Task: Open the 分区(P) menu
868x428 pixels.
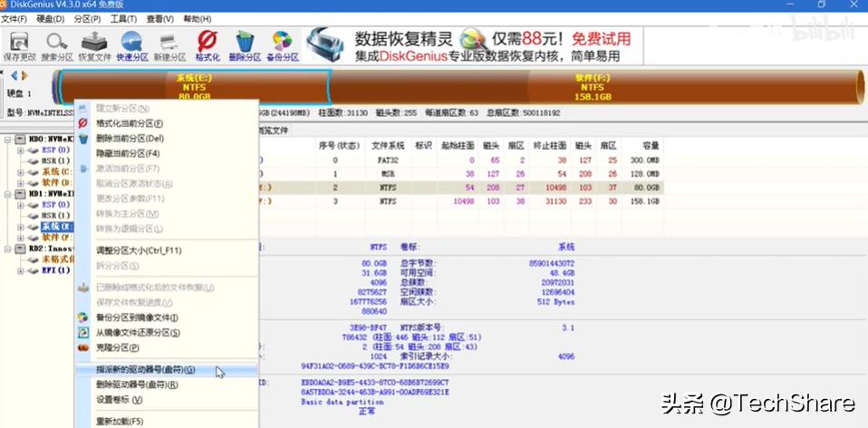Action: click(88, 19)
